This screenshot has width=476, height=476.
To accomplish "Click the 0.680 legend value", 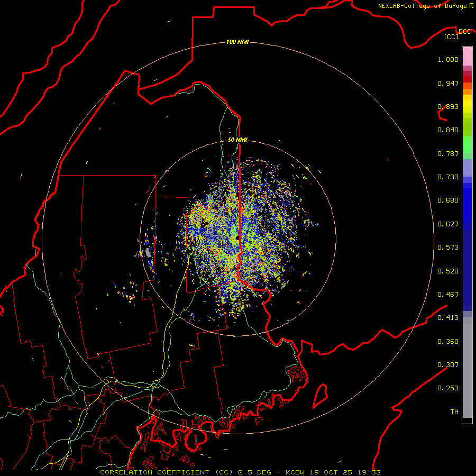I will (x=448, y=200).
